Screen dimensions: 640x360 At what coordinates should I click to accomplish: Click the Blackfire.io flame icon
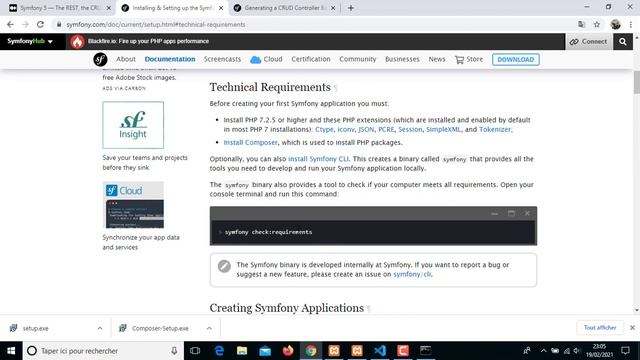77,42
